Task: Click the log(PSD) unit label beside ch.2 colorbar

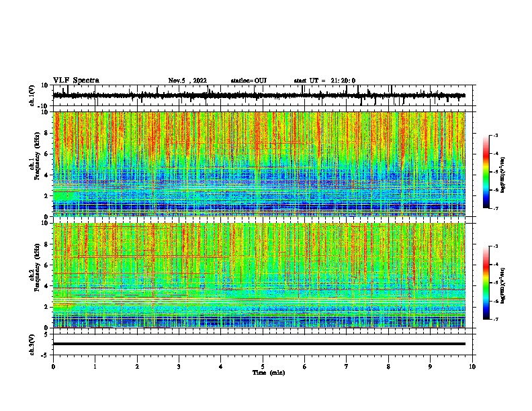Action: [503, 285]
